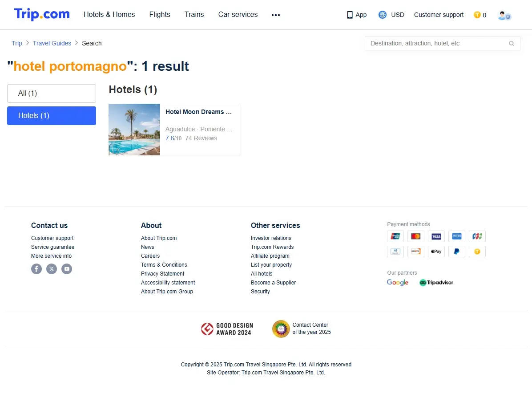Open the mobile App download icon
532x410 pixels.
pyautogui.click(x=350, y=15)
